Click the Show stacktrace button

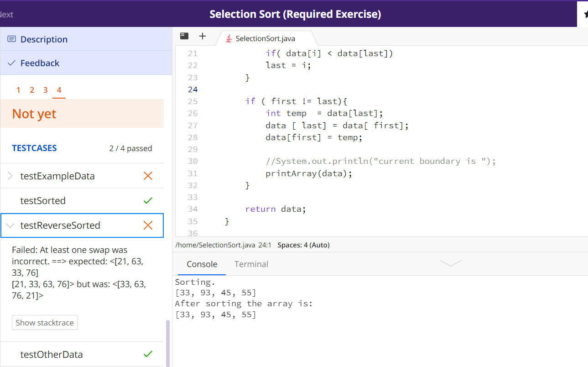pyautogui.click(x=44, y=322)
